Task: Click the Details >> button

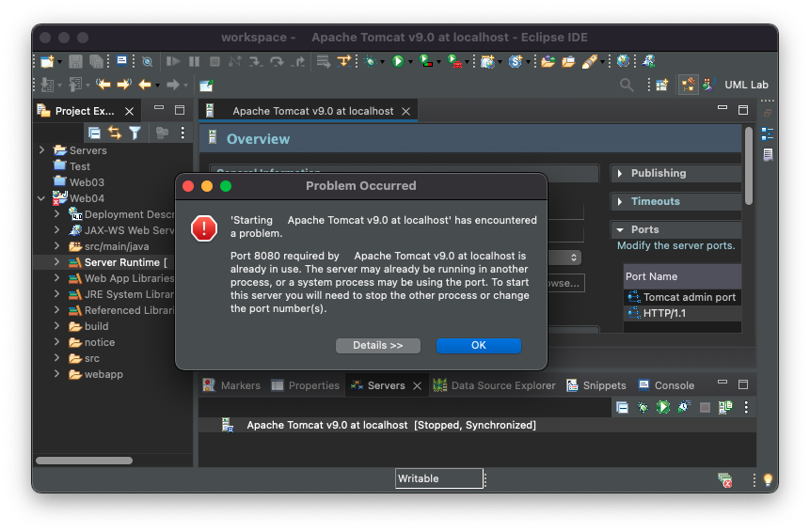Action: [x=377, y=345]
